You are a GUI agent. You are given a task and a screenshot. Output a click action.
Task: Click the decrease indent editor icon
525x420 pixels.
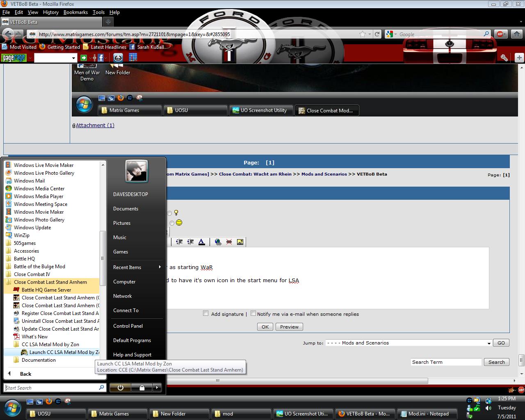[x=179, y=242]
